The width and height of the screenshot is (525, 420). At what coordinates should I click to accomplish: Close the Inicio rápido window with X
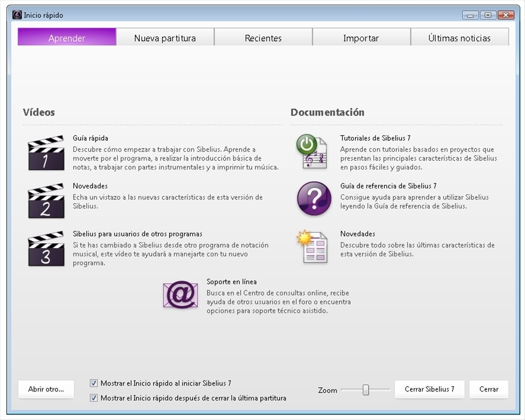pyautogui.click(x=506, y=15)
